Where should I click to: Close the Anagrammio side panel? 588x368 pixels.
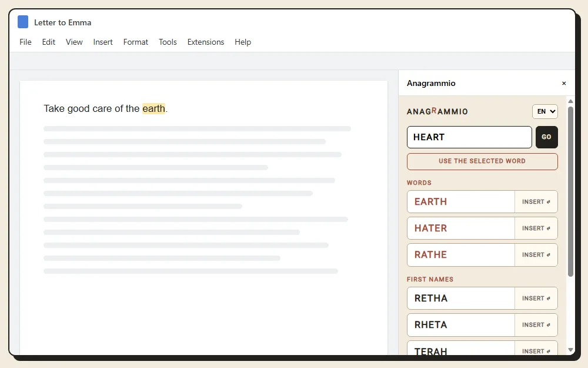(564, 84)
